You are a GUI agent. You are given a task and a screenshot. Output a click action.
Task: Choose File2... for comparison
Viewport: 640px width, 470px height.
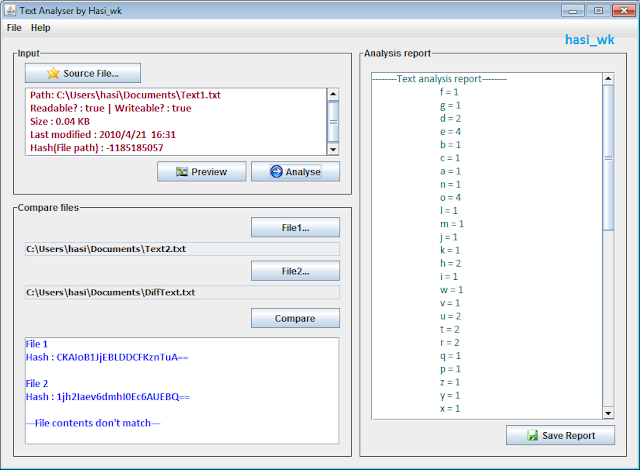pos(295,271)
